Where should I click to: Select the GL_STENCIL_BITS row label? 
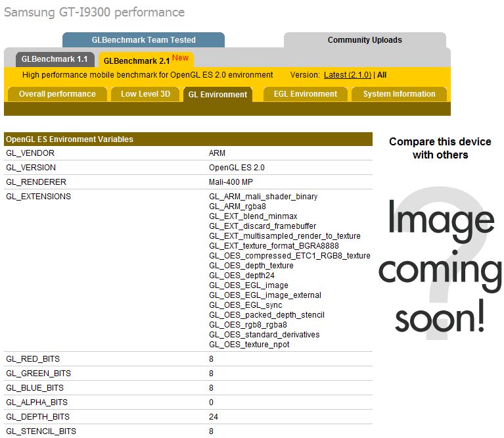pos(41,431)
